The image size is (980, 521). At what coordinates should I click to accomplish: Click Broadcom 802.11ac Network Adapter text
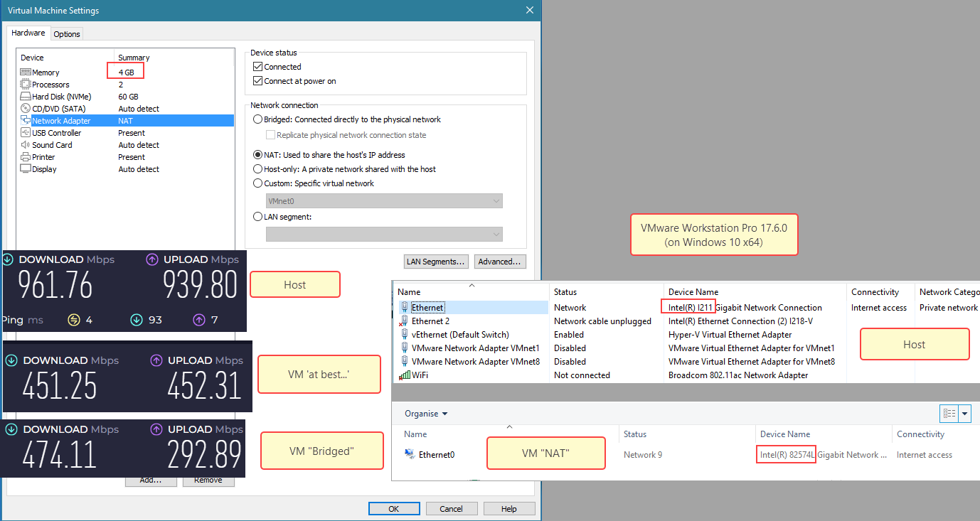pyautogui.click(x=738, y=375)
